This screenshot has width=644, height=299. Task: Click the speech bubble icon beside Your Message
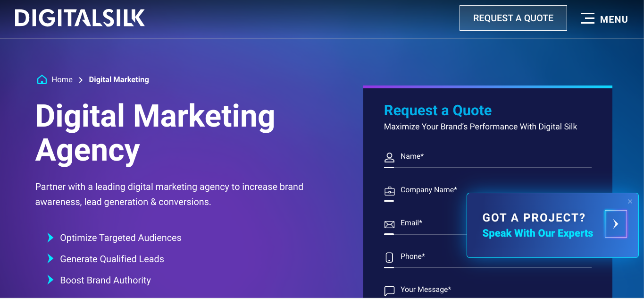[389, 291]
